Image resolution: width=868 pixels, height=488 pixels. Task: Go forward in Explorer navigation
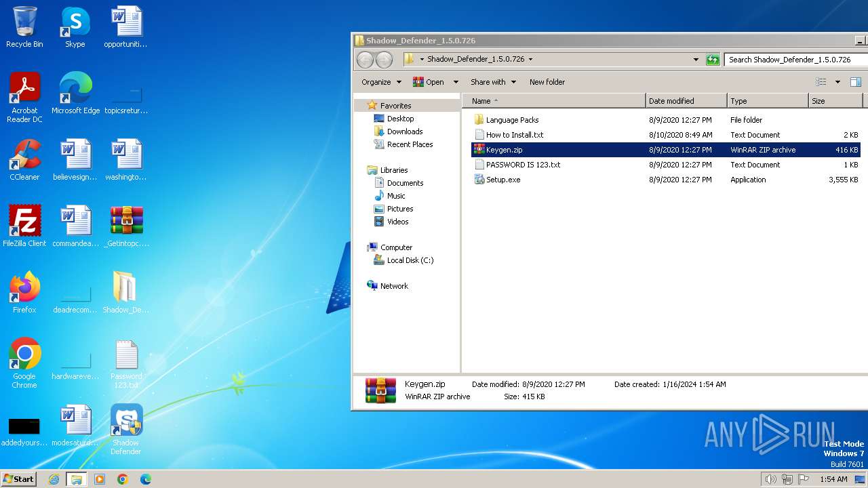[x=384, y=60]
